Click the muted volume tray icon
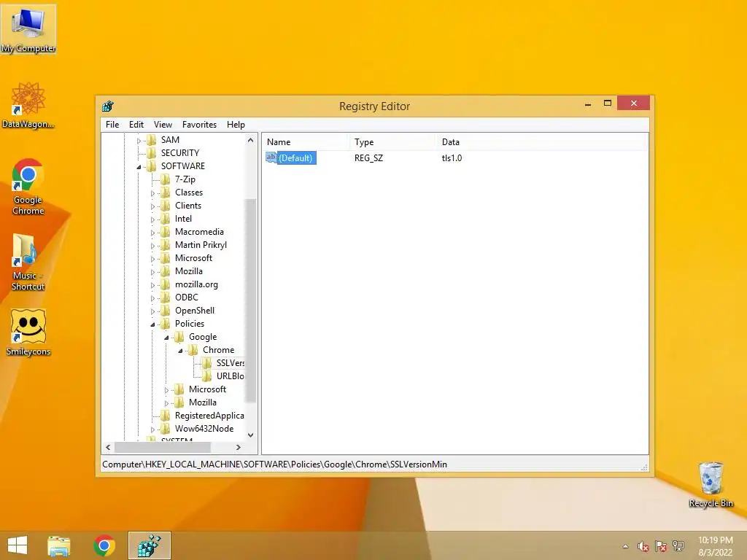 (643, 546)
